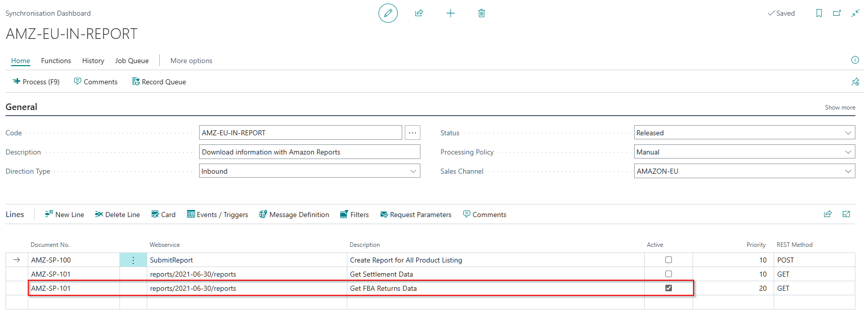
Task: Click the Priority column header
Action: 756,245
